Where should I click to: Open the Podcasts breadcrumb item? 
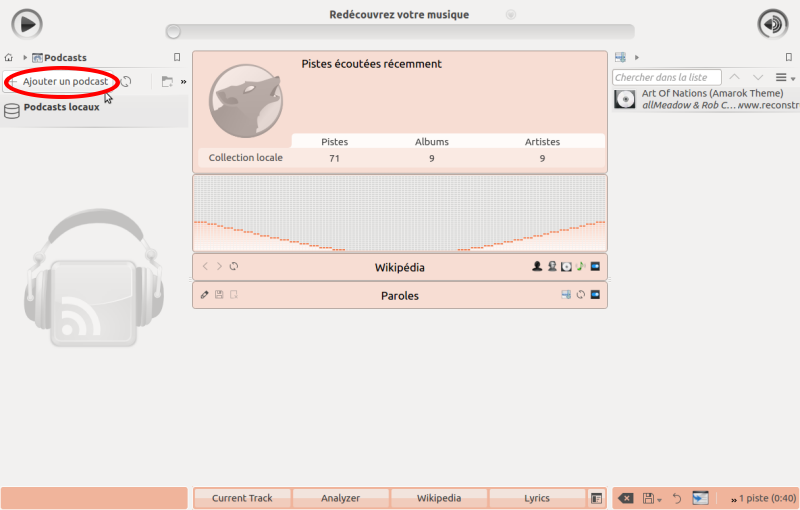tap(60, 58)
